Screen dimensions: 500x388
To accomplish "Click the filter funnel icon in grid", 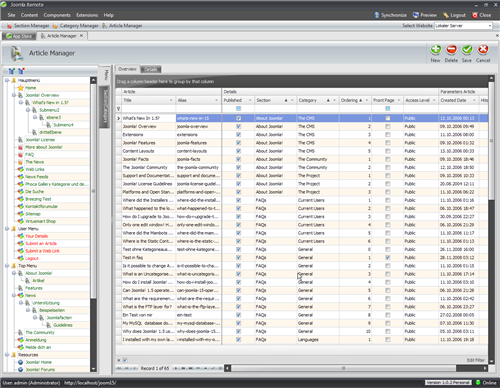I will click(x=118, y=109).
